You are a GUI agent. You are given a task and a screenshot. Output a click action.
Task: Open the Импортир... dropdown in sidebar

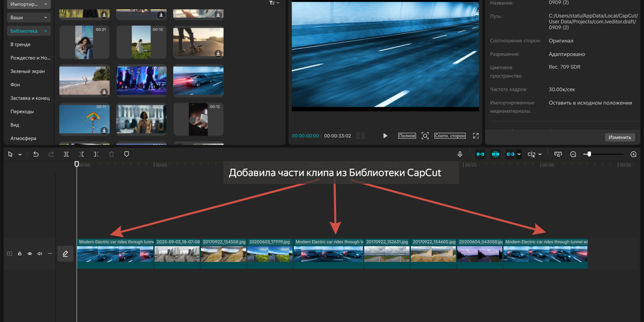click(x=29, y=4)
